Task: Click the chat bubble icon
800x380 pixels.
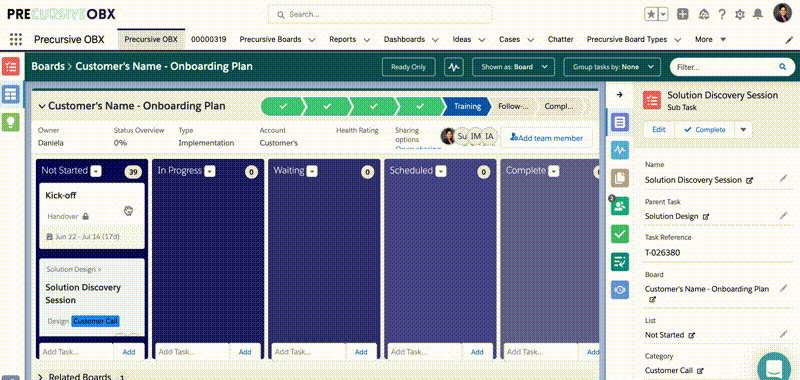Action: tap(774, 366)
